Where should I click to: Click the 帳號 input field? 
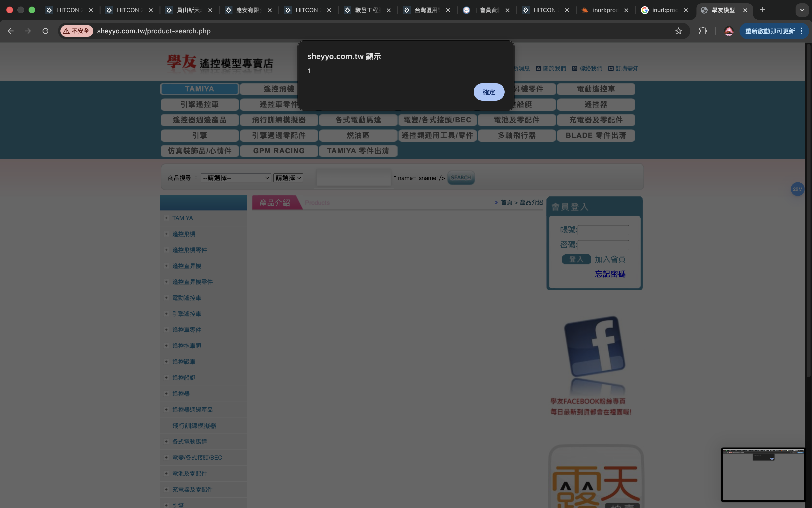point(603,230)
